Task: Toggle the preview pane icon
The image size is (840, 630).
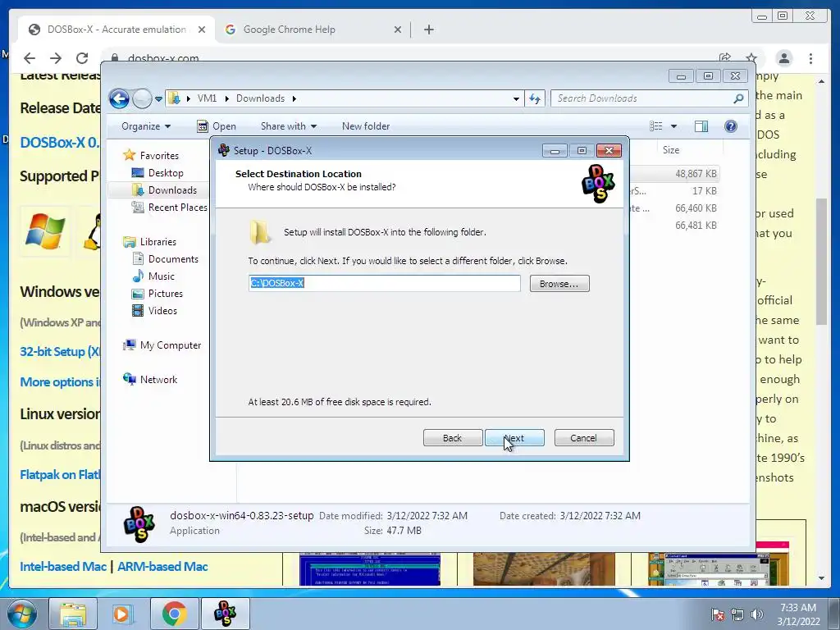Action: pos(701,126)
